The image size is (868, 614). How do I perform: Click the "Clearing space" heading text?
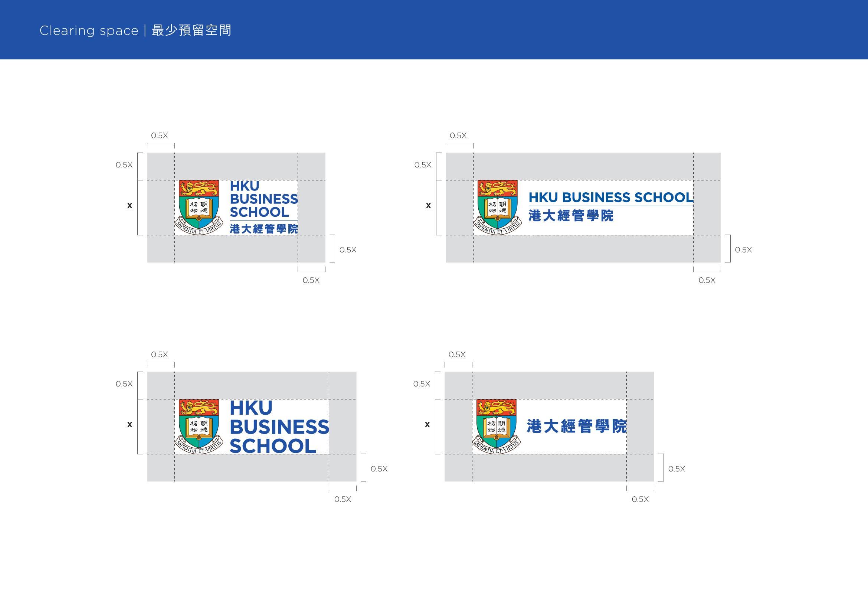click(89, 30)
